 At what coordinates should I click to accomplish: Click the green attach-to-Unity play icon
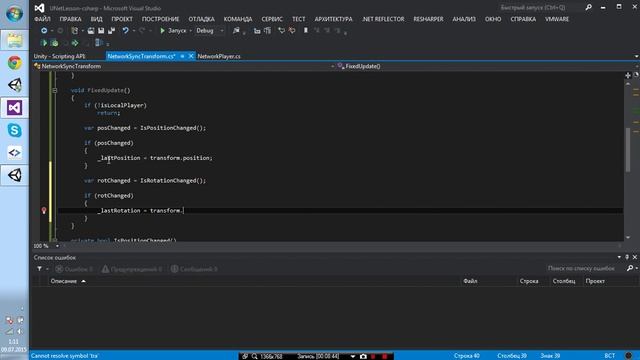click(x=44, y=43)
